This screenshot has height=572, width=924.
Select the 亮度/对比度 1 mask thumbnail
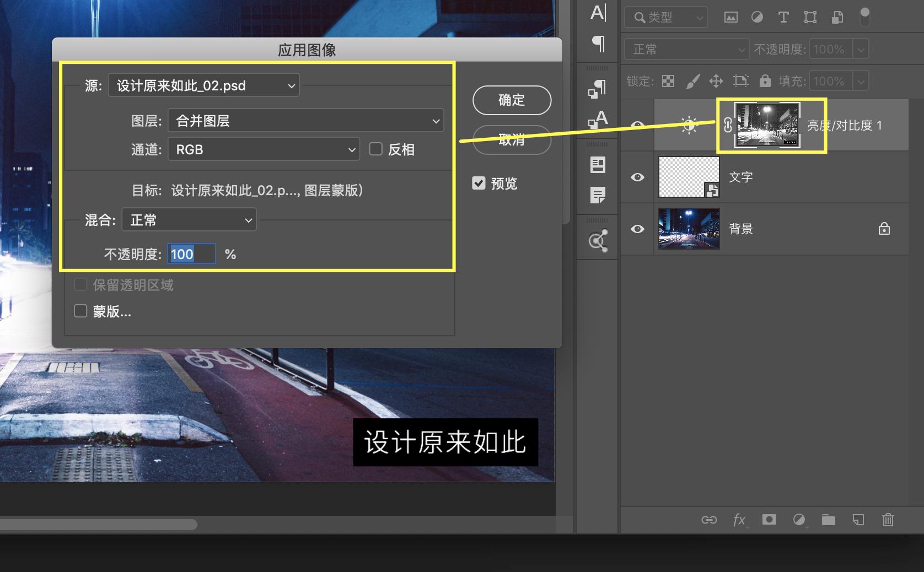767,125
